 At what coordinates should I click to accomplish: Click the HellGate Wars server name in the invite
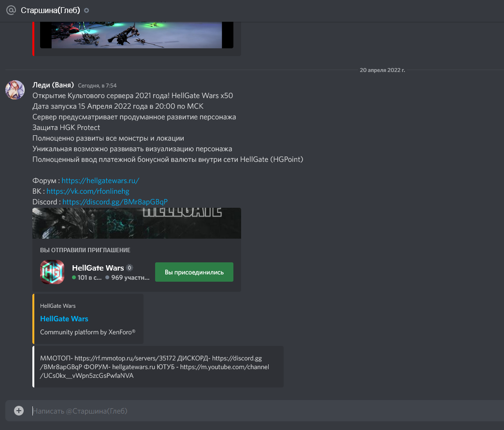point(98,268)
